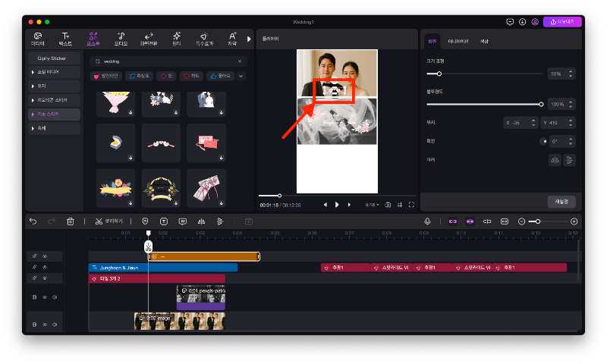Click the Undo arrow in the timeline toolbar
Image resolution: width=607 pixels, height=364 pixels.
[33, 221]
